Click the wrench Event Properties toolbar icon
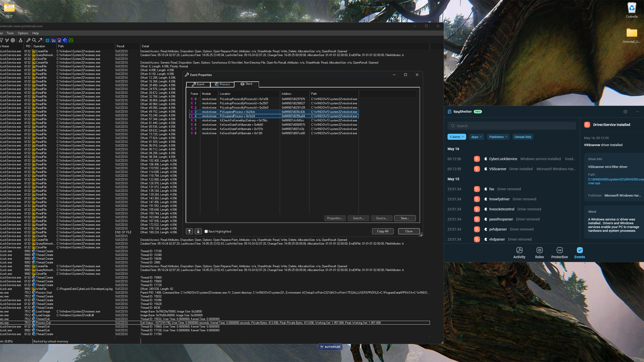644x362 pixels. 28,40
